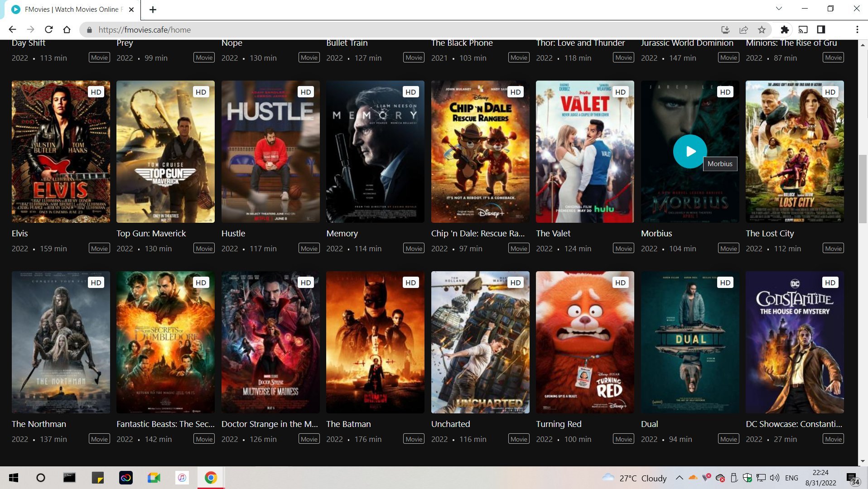Reload the FMovies page
868x489 pixels.
tap(48, 29)
